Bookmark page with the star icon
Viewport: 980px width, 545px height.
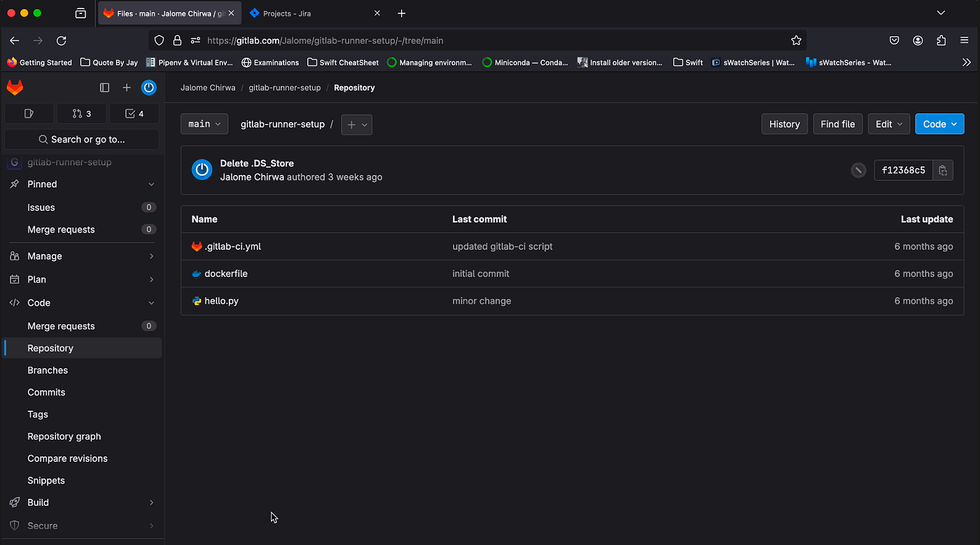(796, 41)
